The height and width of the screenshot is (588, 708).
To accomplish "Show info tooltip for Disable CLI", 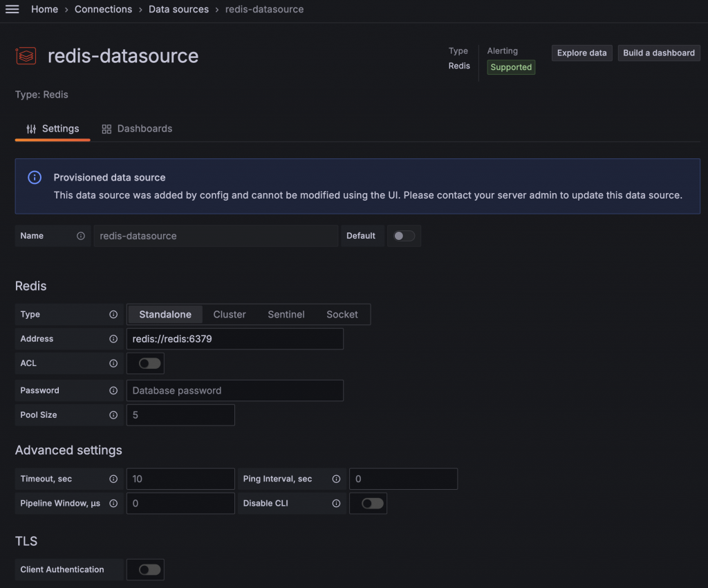I will [337, 503].
